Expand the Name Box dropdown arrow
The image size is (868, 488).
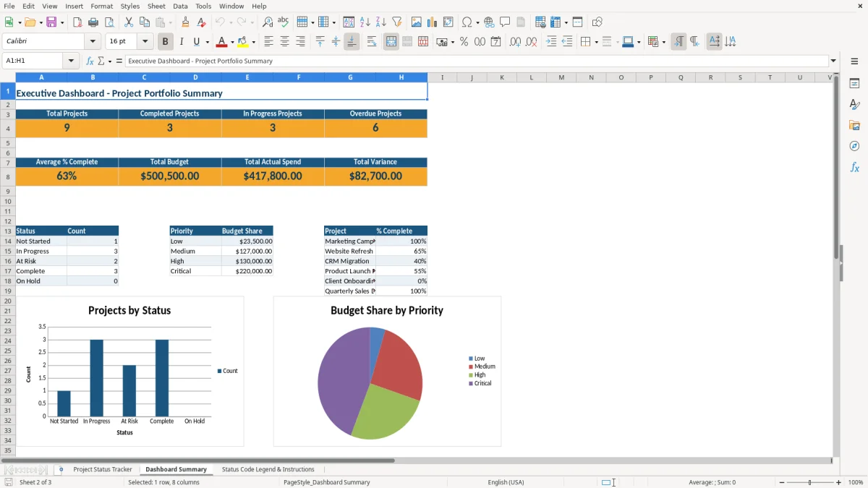[71, 61]
